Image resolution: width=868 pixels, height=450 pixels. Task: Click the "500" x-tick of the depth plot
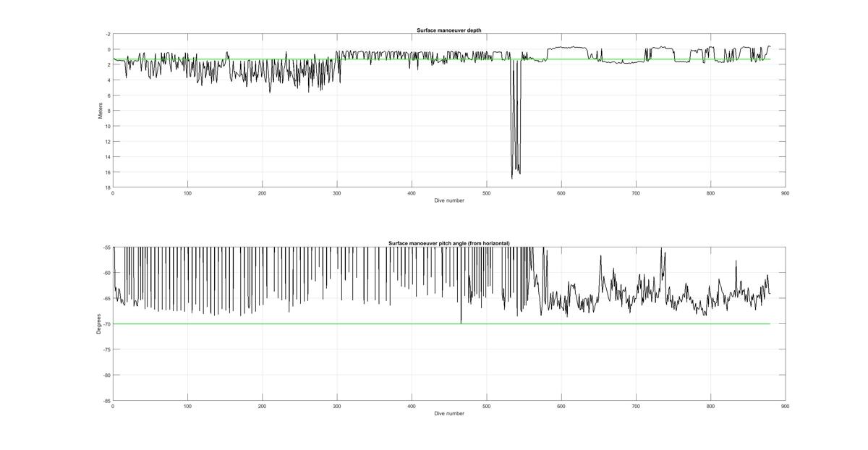pos(486,193)
